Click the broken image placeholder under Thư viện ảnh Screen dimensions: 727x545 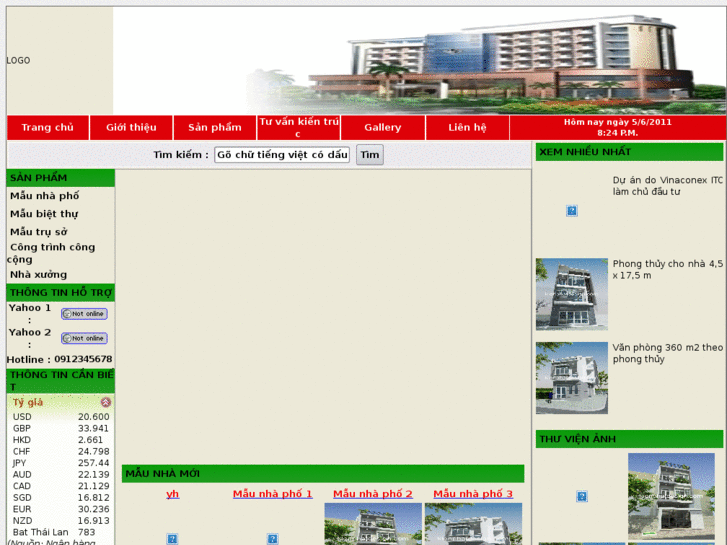click(x=582, y=497)
